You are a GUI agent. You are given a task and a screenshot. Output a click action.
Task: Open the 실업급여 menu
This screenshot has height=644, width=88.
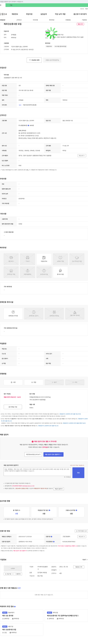[x=44, y=14]
